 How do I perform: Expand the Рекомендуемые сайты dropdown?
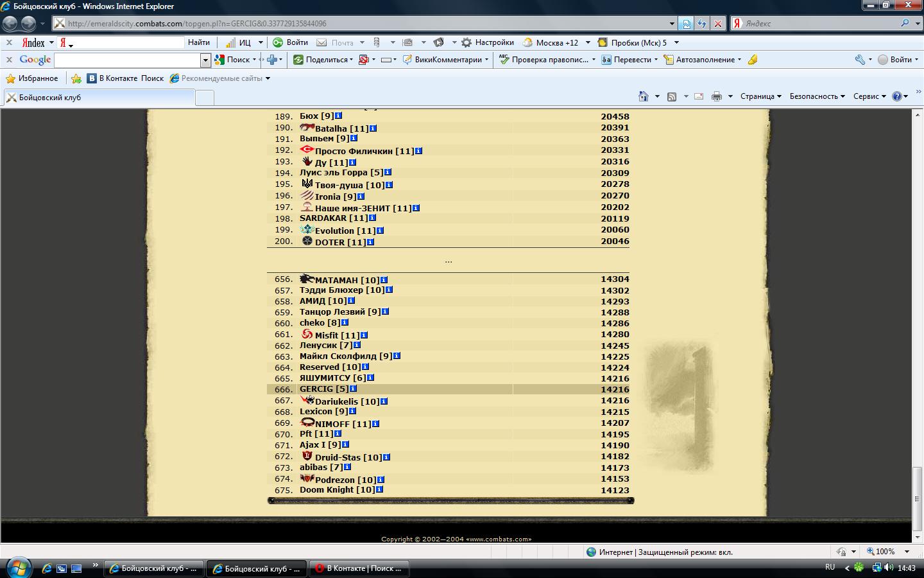(268, 78)
